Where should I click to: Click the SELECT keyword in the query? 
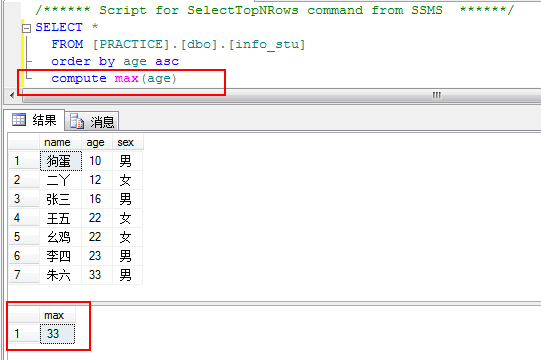(59, 27)
